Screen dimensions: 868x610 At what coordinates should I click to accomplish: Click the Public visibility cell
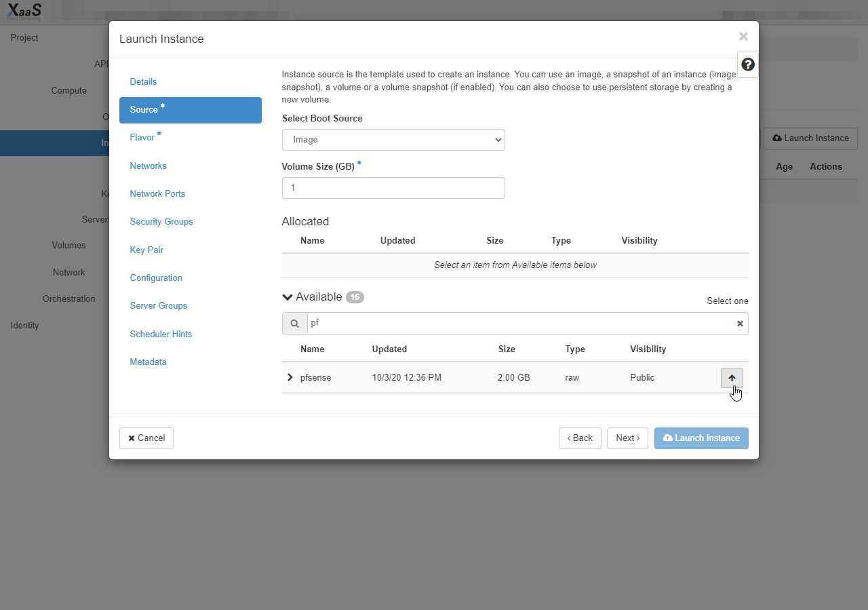tap(642, 377)
